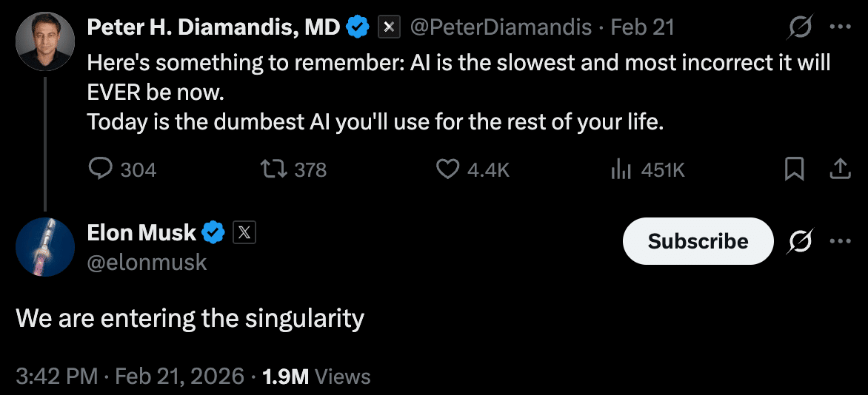Open more options on Diamandis's post

(840, 28)
